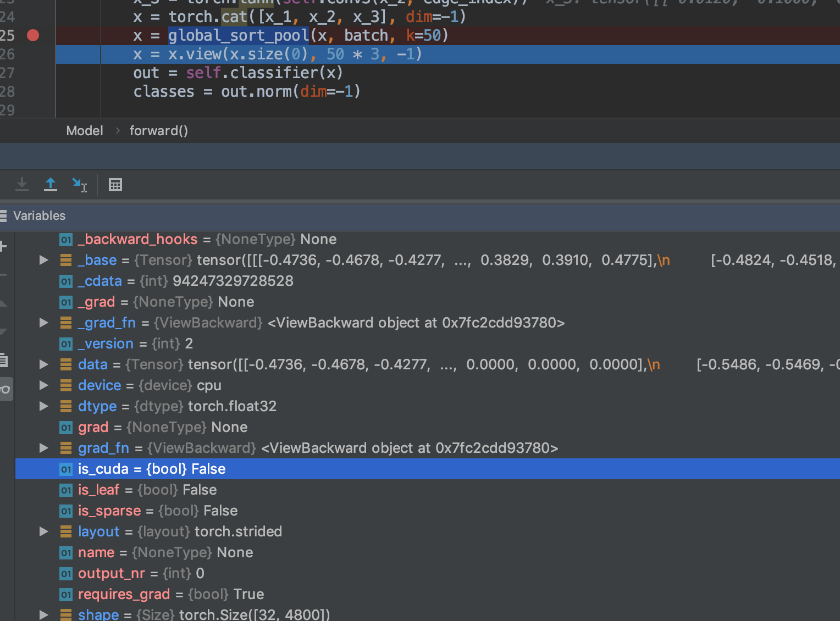
Task: Open the Evaluate Expression dialog
Action: point(115,184)
